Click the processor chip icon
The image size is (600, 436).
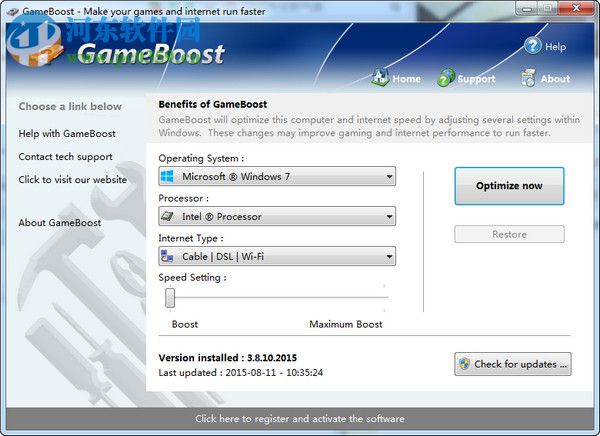[167, 216]
